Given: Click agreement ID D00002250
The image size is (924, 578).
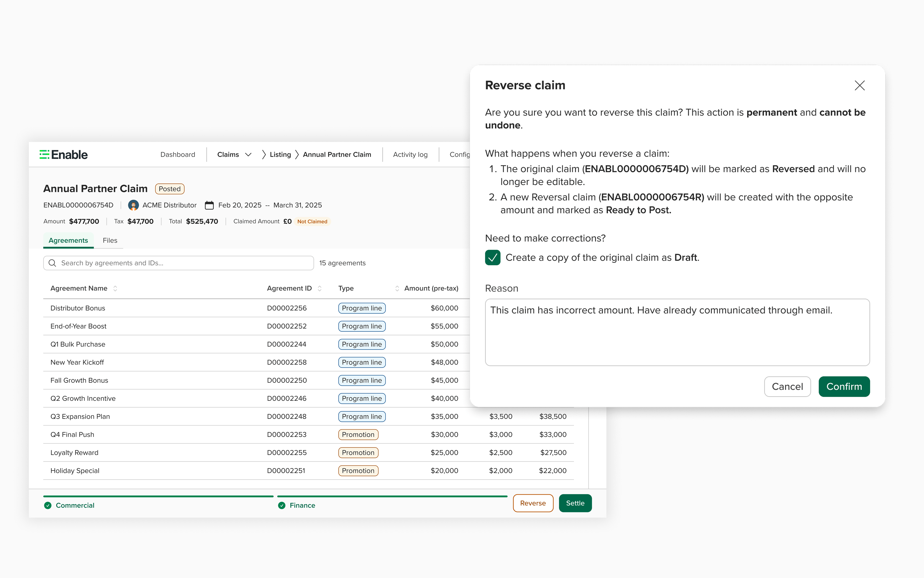Looking at the screenshot, I should coord(287,380).
